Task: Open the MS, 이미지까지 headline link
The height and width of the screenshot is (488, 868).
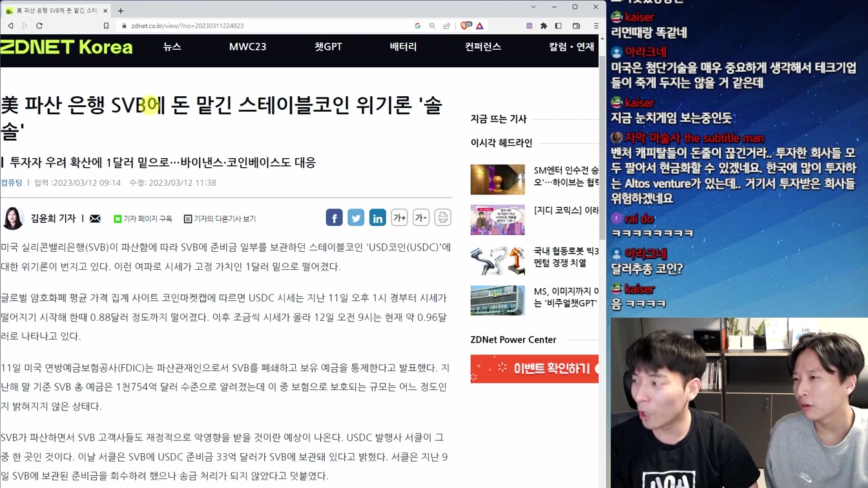Action: tap(566, 297)
